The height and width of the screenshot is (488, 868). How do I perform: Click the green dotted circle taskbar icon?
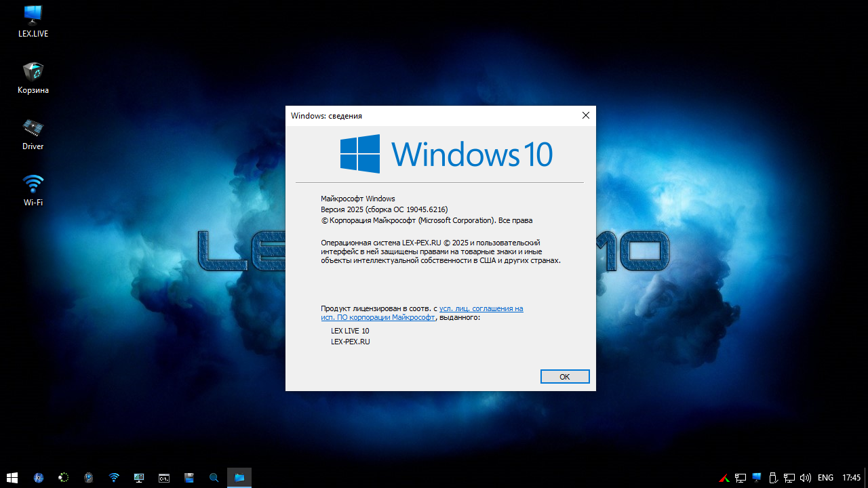pyautogui.click(x=64, y=478)
